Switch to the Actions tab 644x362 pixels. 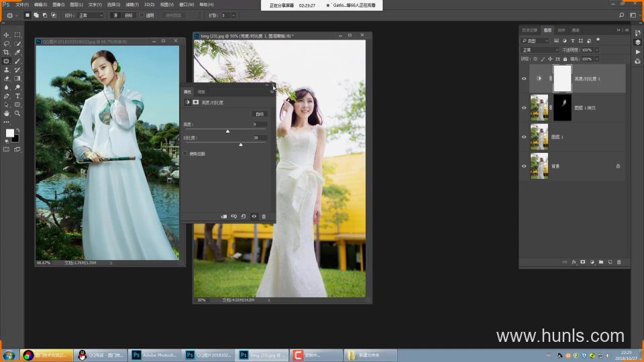tap(561, 30)
